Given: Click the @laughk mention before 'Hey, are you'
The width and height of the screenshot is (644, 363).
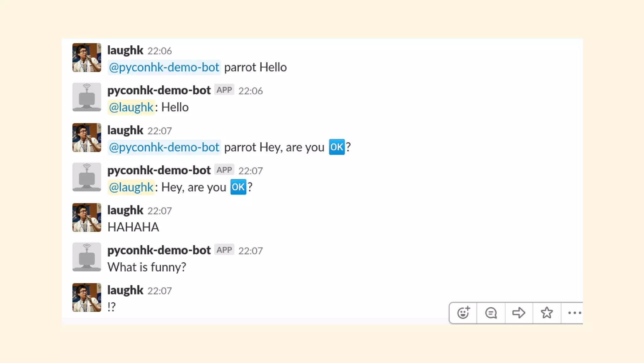Looking at the screenshot, I should pos(131,187).
